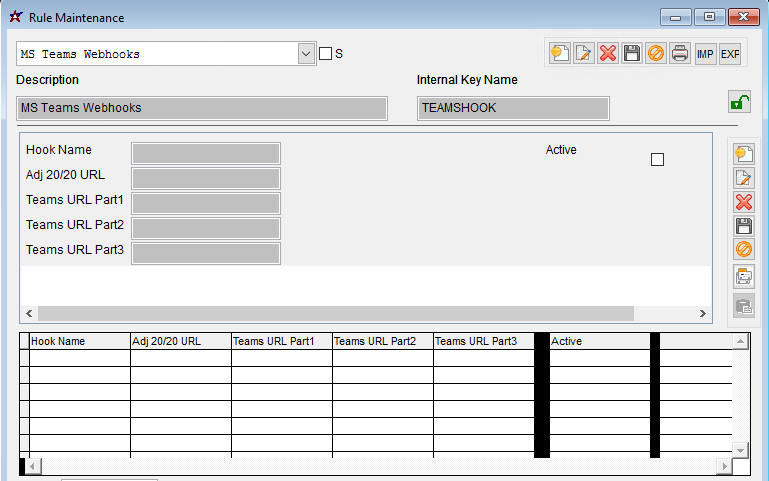Click the Teams URL Part3 input field
This screenshot has height=481, width=769.
coord(206,253)
